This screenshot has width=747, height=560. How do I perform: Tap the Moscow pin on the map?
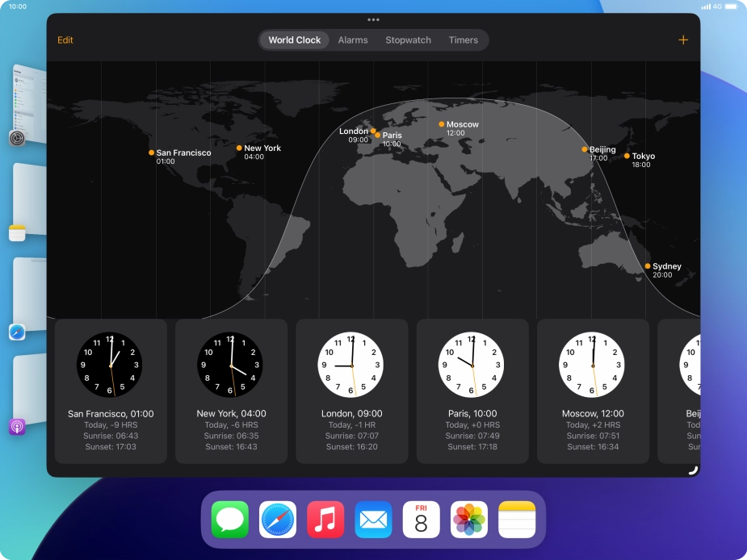[x=440, y=124]
